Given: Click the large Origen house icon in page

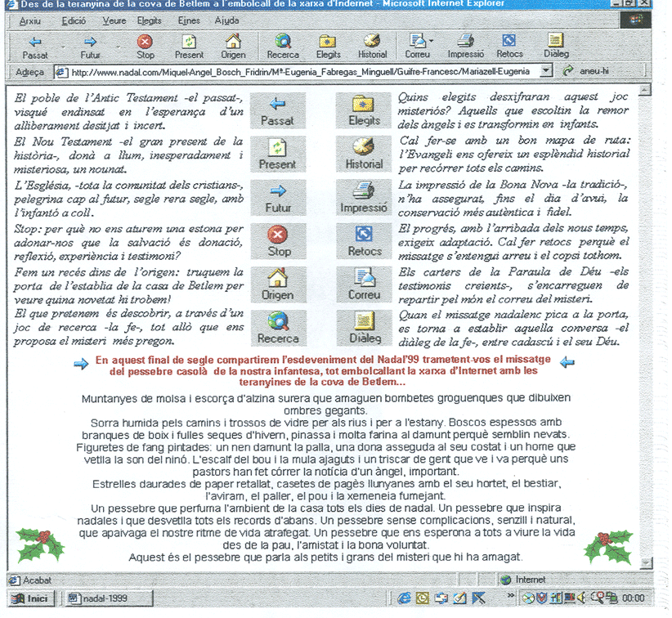Looking at the screenshot, I should [x=278, y=285].
